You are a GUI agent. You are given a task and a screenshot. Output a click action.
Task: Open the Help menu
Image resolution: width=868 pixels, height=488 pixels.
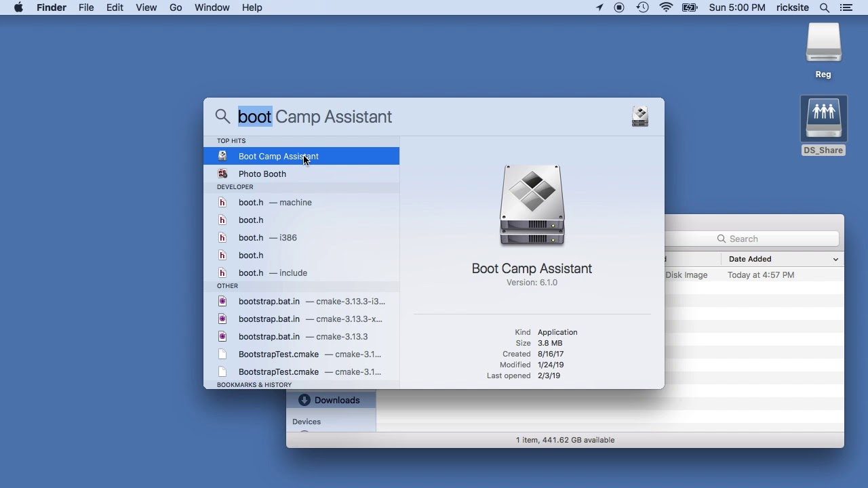click(x=252, y=7)
